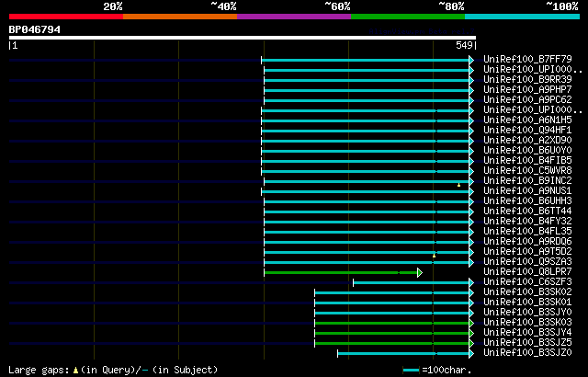Click the UniRef100_B3SJY0 label

pyautogui.click(x=527, y=313)
